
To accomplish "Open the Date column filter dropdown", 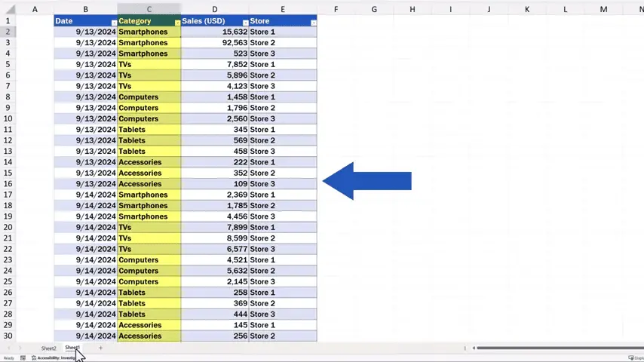I will (x=114, y=23).
